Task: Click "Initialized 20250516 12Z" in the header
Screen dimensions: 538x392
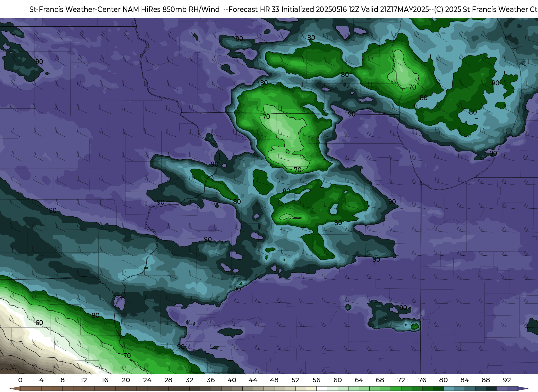Action: 320,10
